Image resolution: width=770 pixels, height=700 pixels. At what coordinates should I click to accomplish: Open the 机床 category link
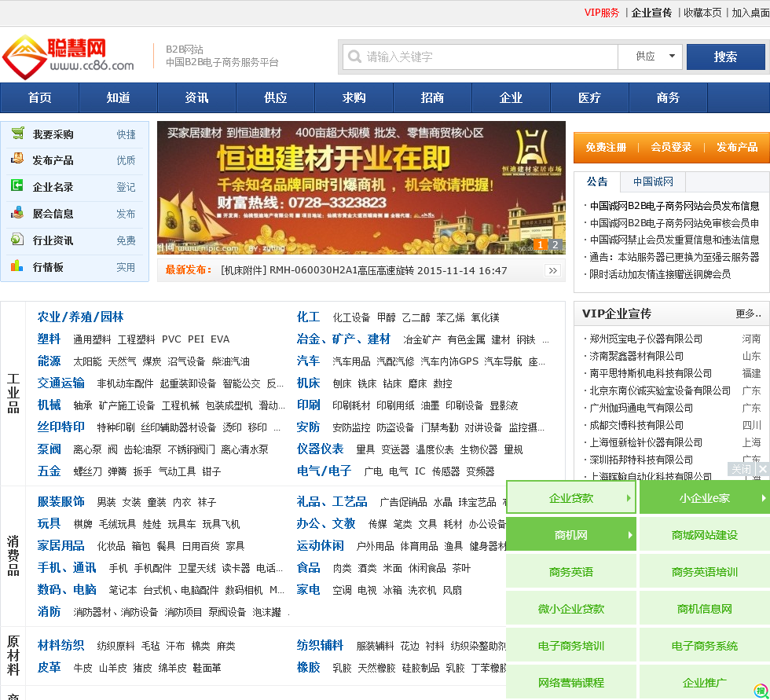click(308, 383)
